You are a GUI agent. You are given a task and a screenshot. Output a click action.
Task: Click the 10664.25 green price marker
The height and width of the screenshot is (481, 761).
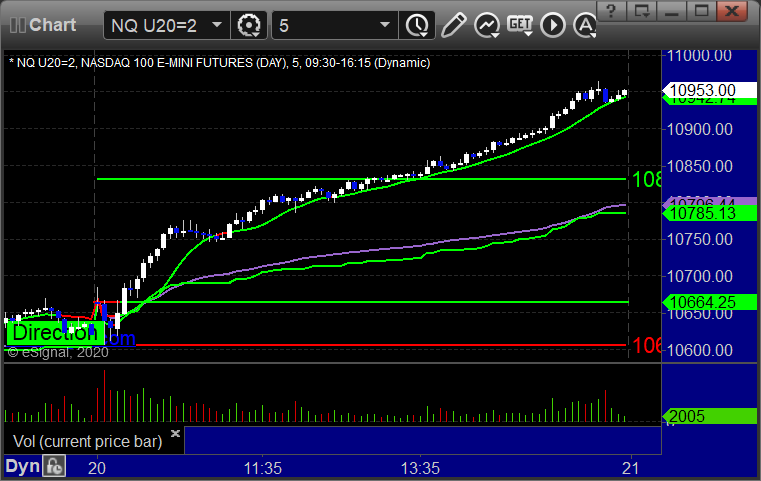pos(709,302)
